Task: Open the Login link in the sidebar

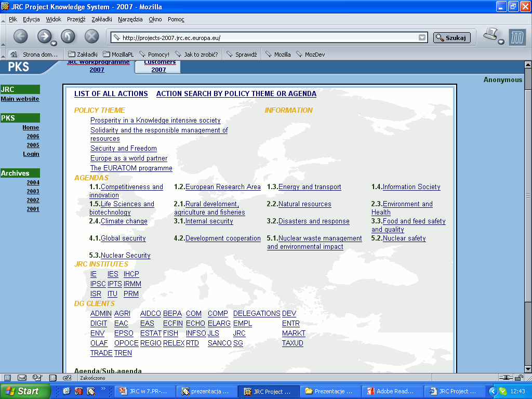Action: click(x=31, y=154)
